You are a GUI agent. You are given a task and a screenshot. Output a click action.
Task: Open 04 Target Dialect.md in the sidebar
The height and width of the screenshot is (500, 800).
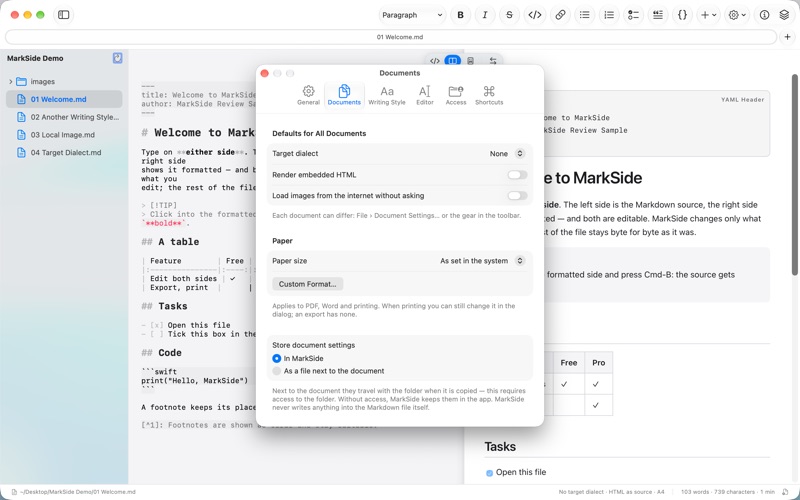click(x=64, y=153)
